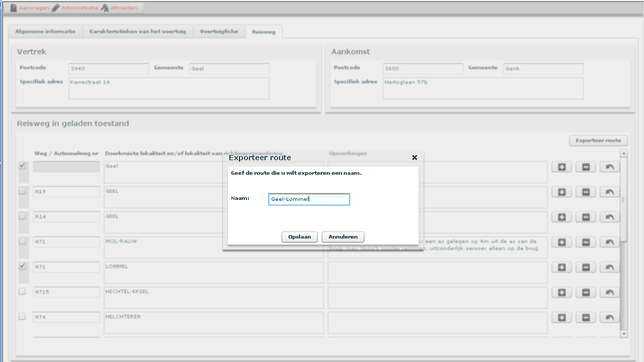Image resolution: width=644 pixels, height=362 pixels.
Task: Switch to the Algemene informatie tab
Action: point(45,31)
